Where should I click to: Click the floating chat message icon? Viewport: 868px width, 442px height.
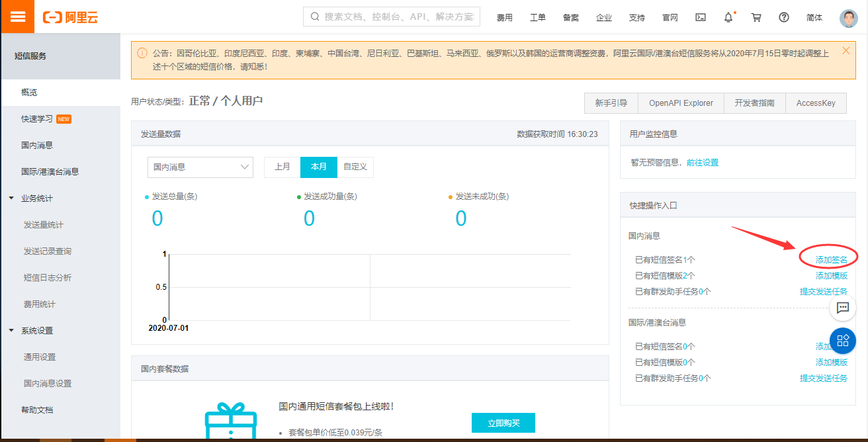pos(843,308)
